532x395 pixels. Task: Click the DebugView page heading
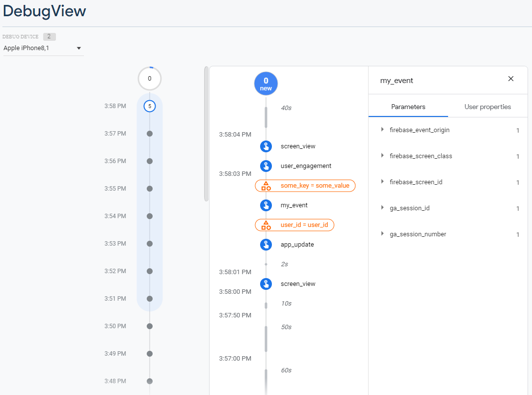pyautogui.click(x=45, y=11)
